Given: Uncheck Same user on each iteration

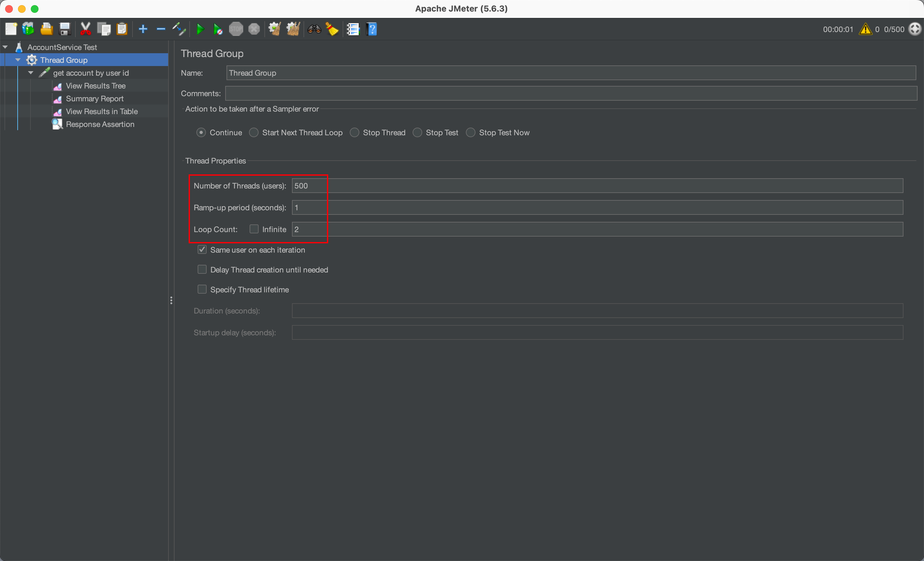Looking at the screenshot, I should tap(202, 250).
